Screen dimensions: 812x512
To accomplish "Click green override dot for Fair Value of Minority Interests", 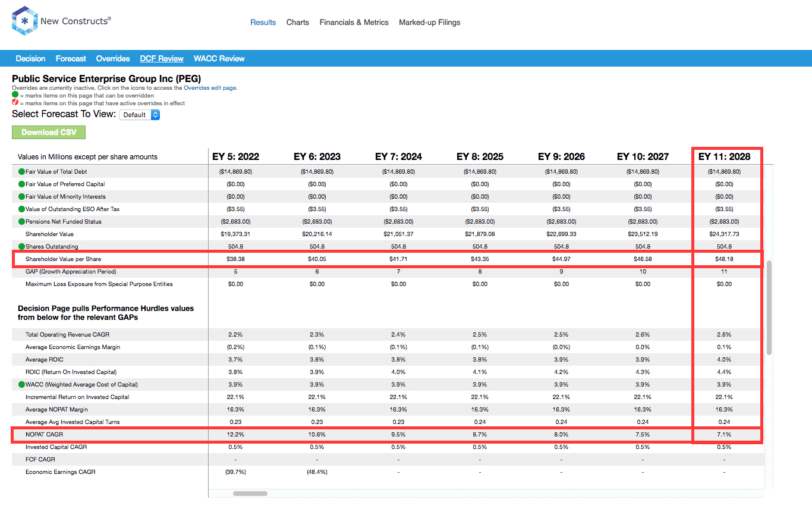I will click(x=22, y=197).
